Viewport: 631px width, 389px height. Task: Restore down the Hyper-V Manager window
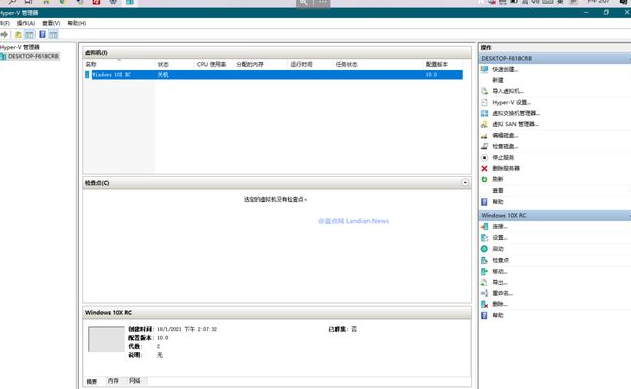[x=606, y=12]
